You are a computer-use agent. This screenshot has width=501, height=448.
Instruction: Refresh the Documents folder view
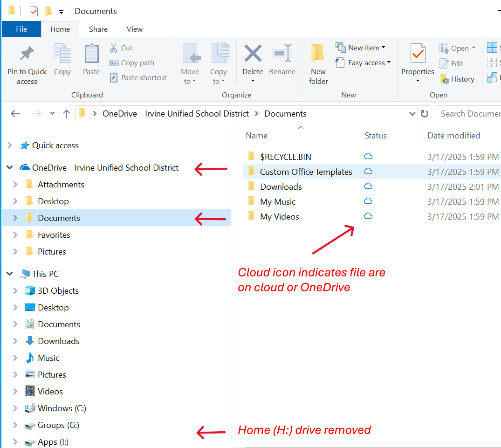click(x=424, y=113)
